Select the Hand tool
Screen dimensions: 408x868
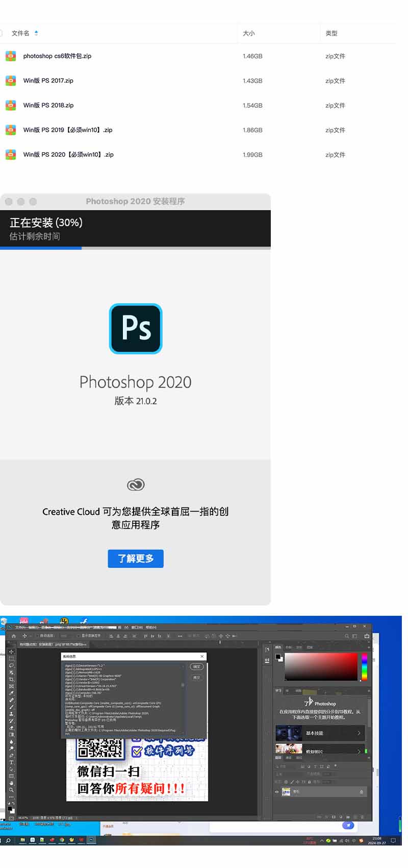[x=11, y=783]
